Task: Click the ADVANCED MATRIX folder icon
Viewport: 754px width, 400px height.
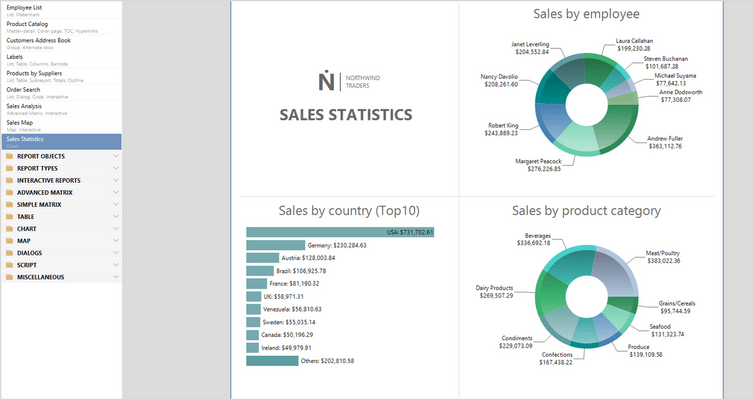Action: tap(9, 192)
